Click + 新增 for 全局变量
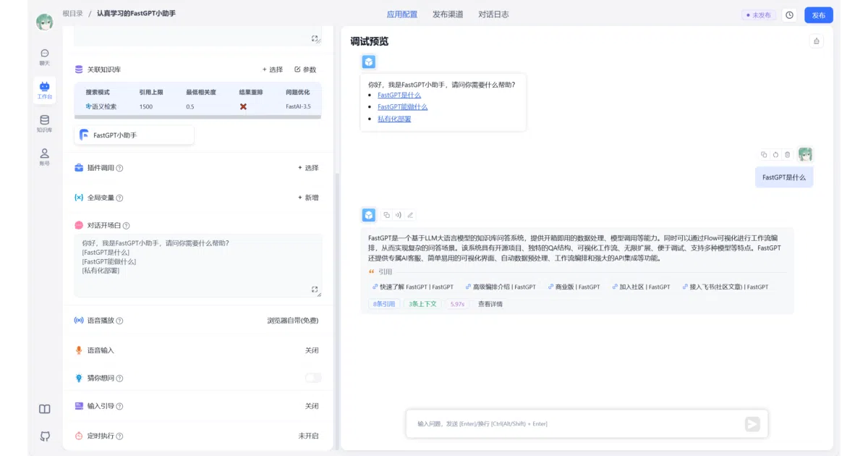Viewport: 868px width, 456px height. click(x=308, y=198)
